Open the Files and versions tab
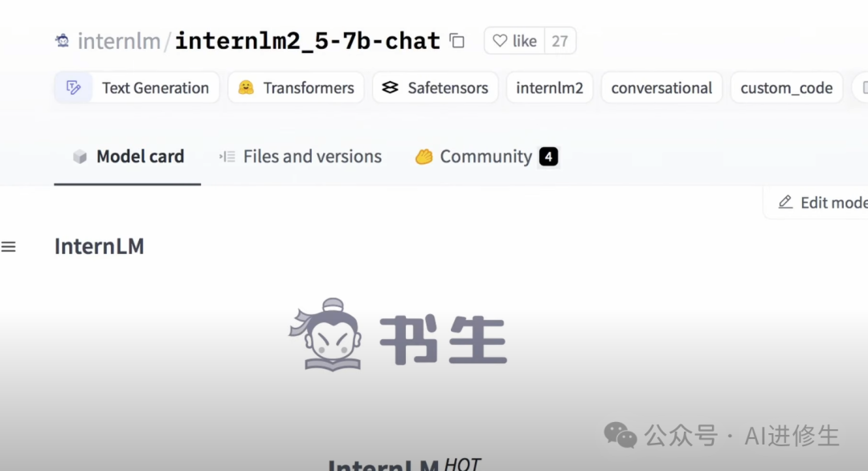This screenshot has width=868, height=471. pos(301,157)
